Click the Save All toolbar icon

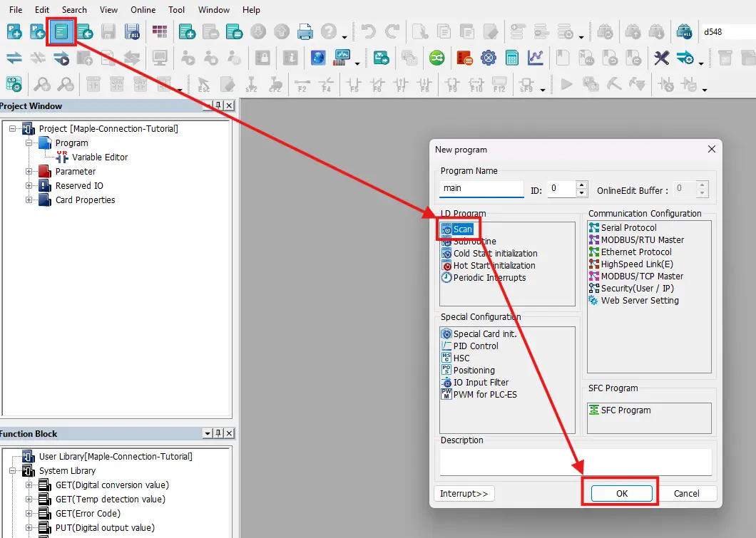coord(132,32)
